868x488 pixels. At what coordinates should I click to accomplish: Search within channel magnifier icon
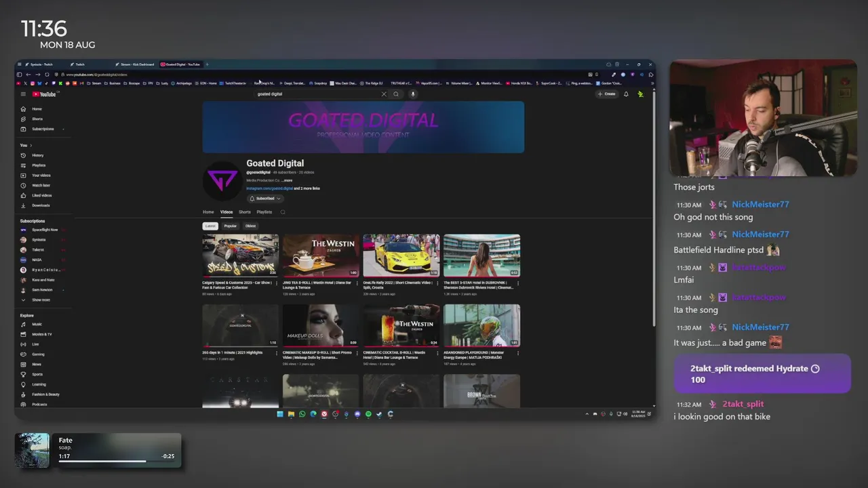(x=283, y=212)
